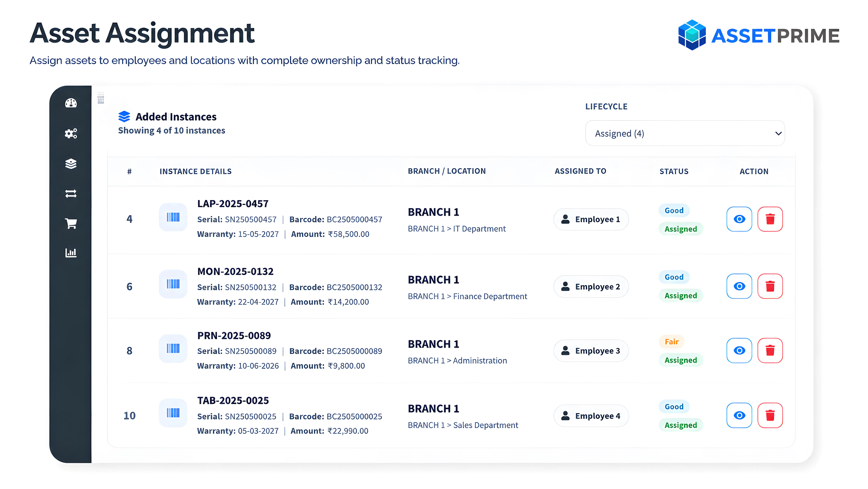Click amount ₹14,200.00

point(348,302)
